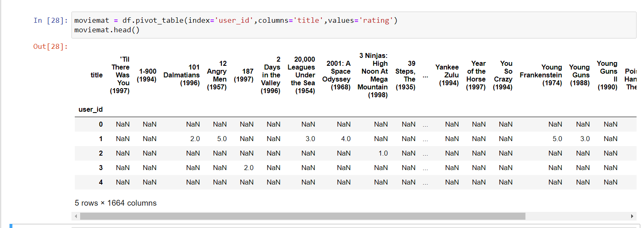Select the 2 Days in the Valley header
Image resolution: width=644 pixels, height=228 pixels.
[x=271, y=75]
